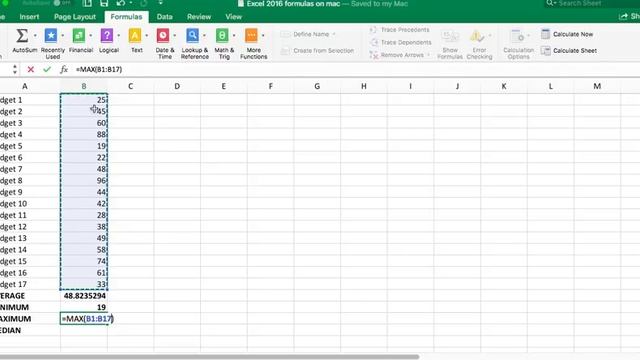Select column header B
Screen dimensions: 640x360
tap(84, 86)
